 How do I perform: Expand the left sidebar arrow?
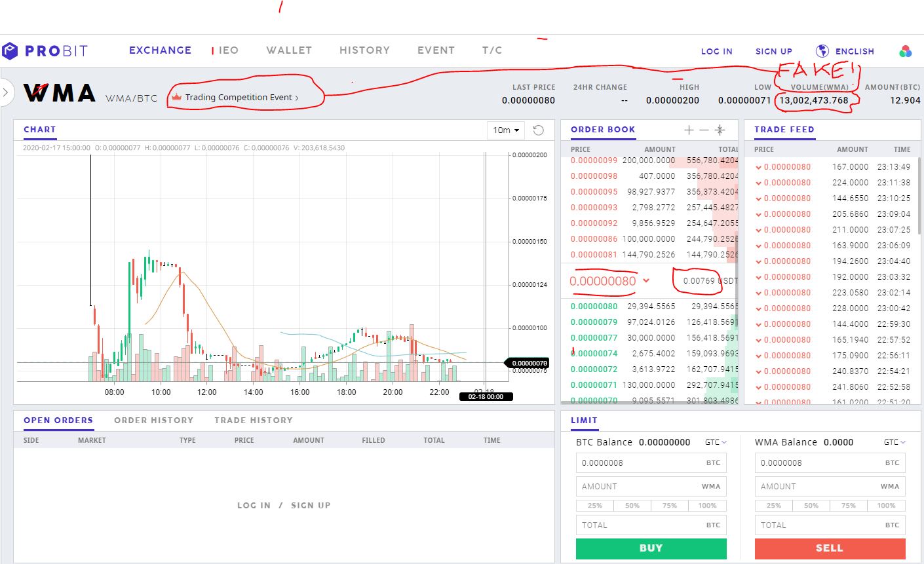(x=6, y=93)
